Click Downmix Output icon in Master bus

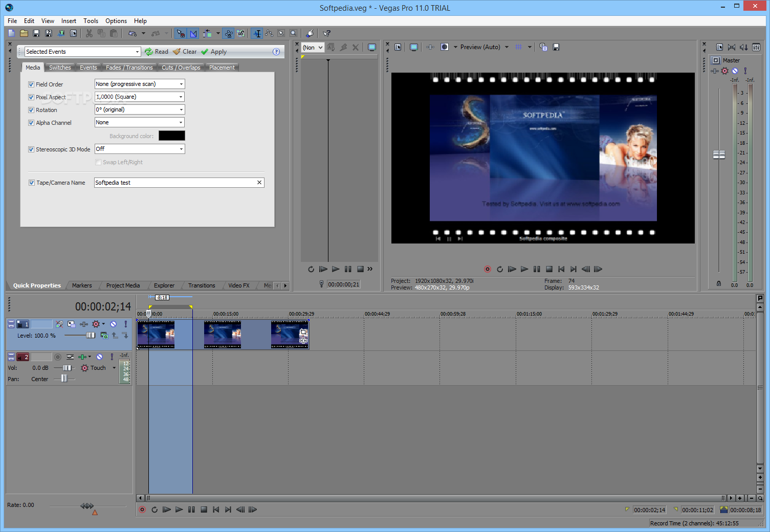[x=732, y=47]
